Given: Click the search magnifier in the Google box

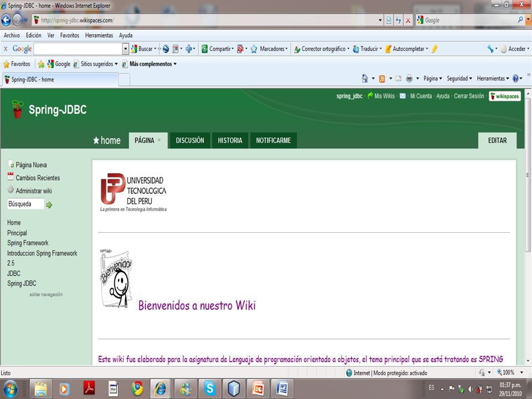Looking at the screenshot, I should (520, 20).
